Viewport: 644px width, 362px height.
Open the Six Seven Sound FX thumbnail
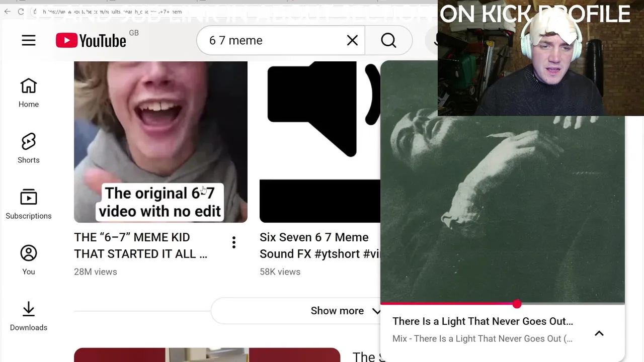point(320,142)
